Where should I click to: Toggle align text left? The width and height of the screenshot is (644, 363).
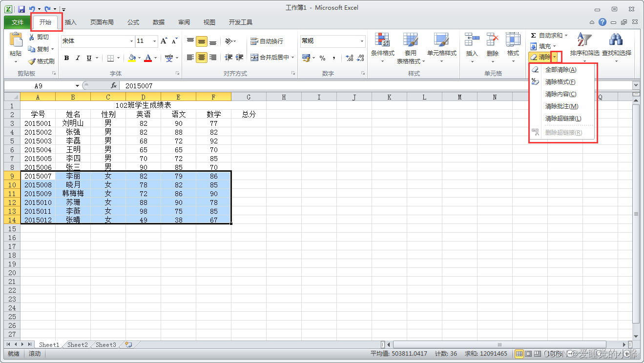[190, 58]
